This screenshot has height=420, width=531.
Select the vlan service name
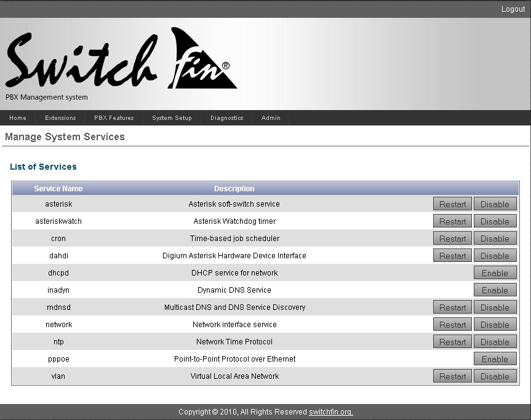[58, 376]
